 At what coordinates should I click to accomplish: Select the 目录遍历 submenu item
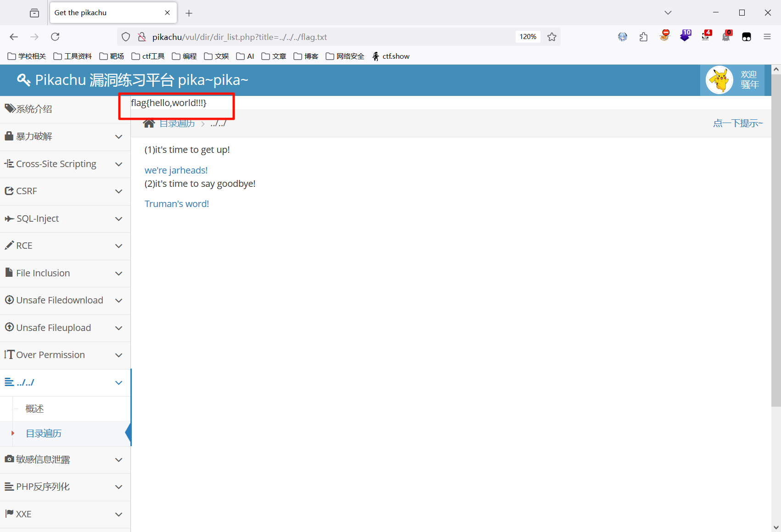65,433
